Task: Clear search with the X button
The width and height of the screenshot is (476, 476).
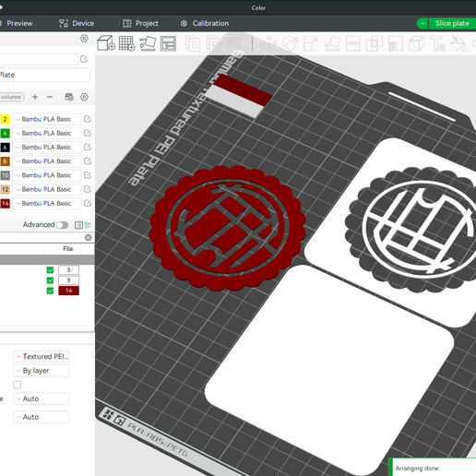Action: (x=89, y=237)
